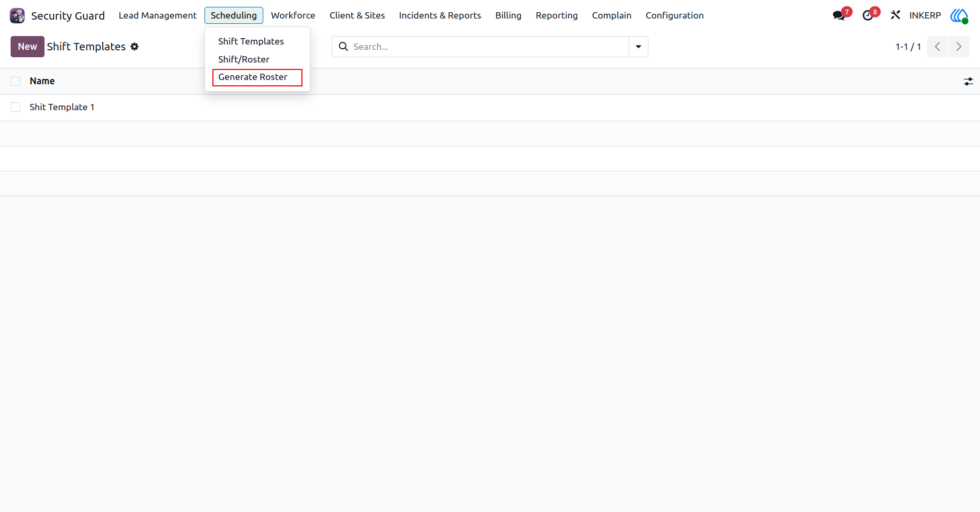This screenshot has width=980, height=512.
Task: Open the Shit Template 1 record
Action: pyautogui.click(x=62, y=107)
